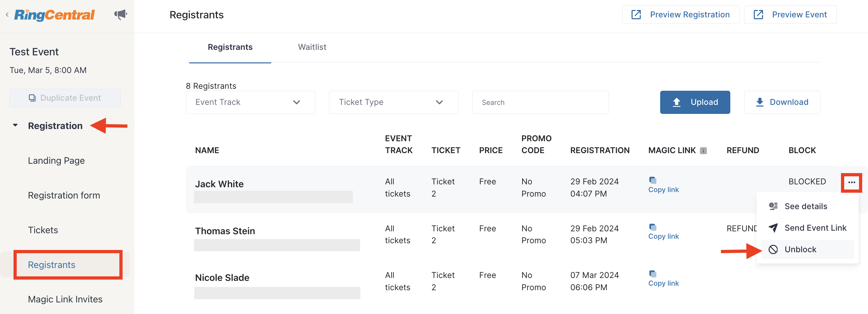Click the PRICE column header

point(491,150)
